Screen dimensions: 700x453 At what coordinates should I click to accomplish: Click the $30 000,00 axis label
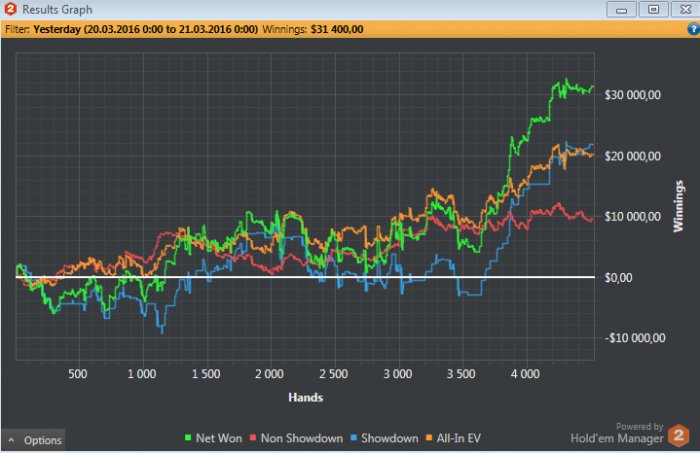[x=633, y=95]
